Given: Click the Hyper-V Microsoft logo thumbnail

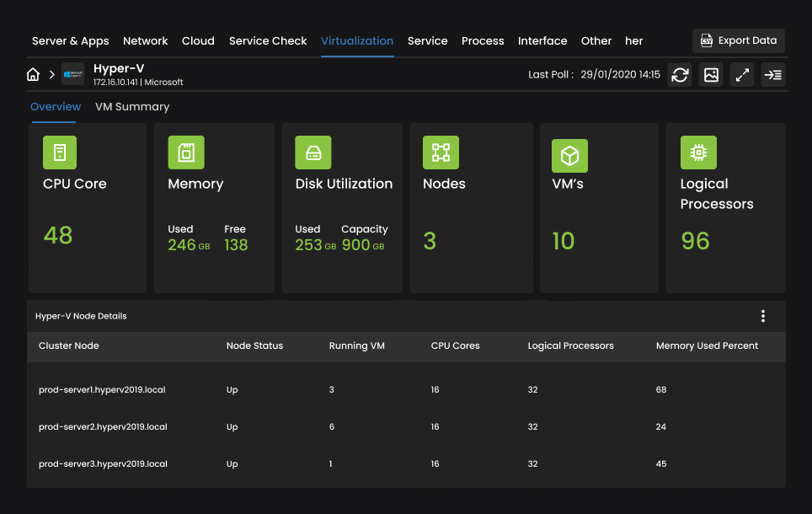Looking at the screenshot, I should 73,74.
